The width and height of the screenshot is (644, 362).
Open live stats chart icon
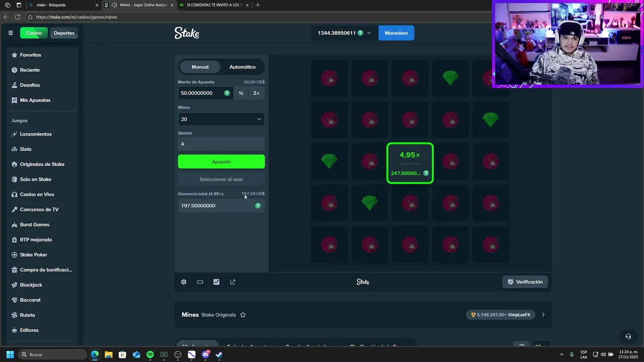(216, 282)
